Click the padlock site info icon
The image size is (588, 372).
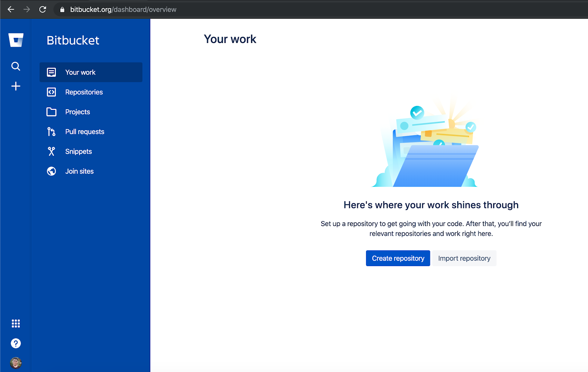pos(62,10)
